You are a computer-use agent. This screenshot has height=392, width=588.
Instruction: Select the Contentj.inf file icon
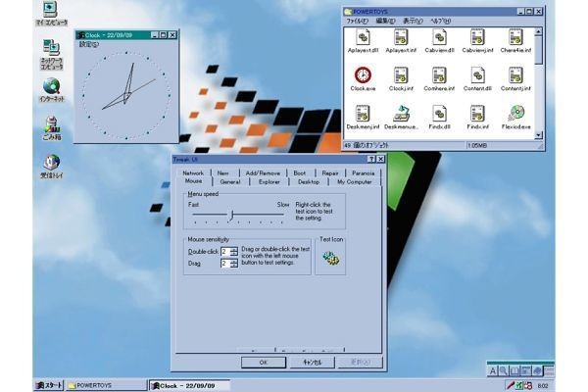pyautogui.click(x=515, y=75)
